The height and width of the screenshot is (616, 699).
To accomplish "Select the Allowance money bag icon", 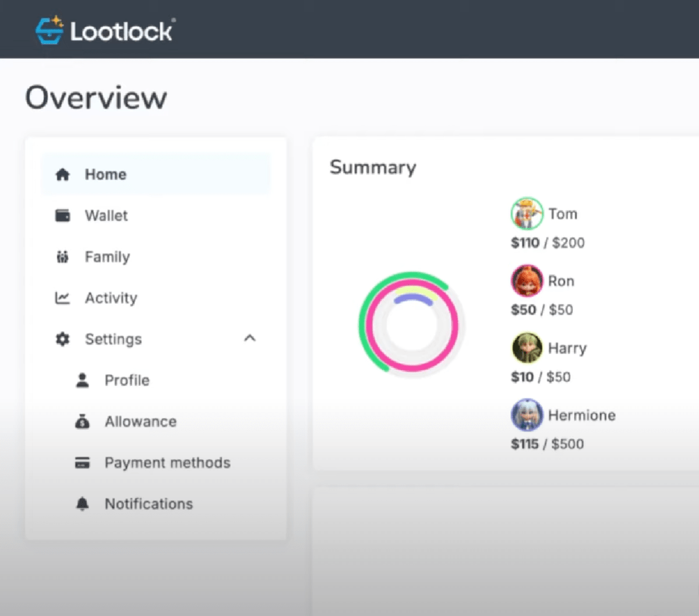I will coord(83,421).
